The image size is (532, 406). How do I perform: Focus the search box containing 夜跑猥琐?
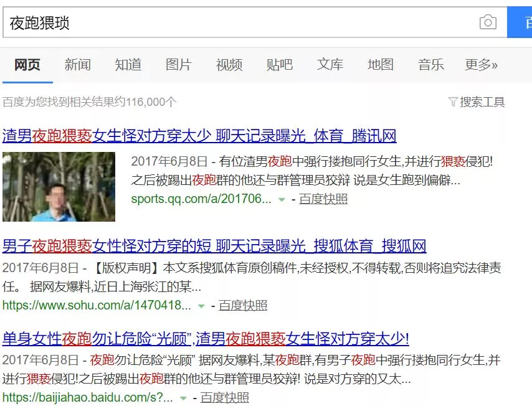(255, 22)
